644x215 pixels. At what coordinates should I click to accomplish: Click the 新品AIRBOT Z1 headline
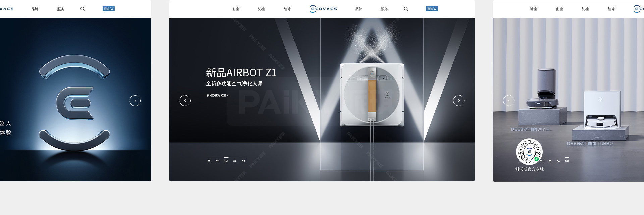pos(241,72)
